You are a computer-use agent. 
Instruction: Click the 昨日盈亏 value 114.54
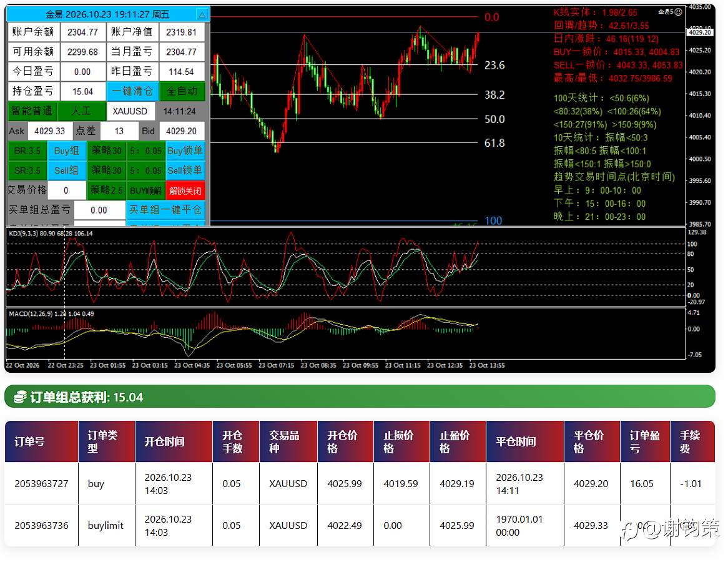point(182,72)
